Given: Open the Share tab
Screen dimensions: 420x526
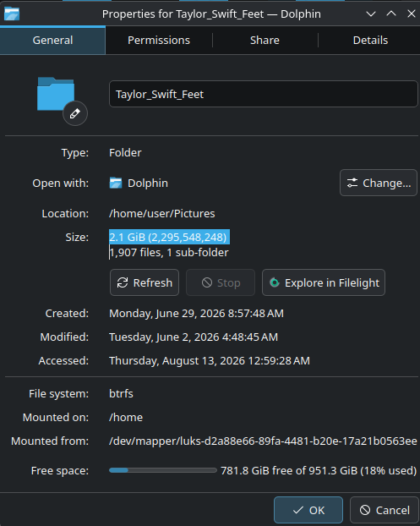Looking at the screenshot, I should 265,41.
